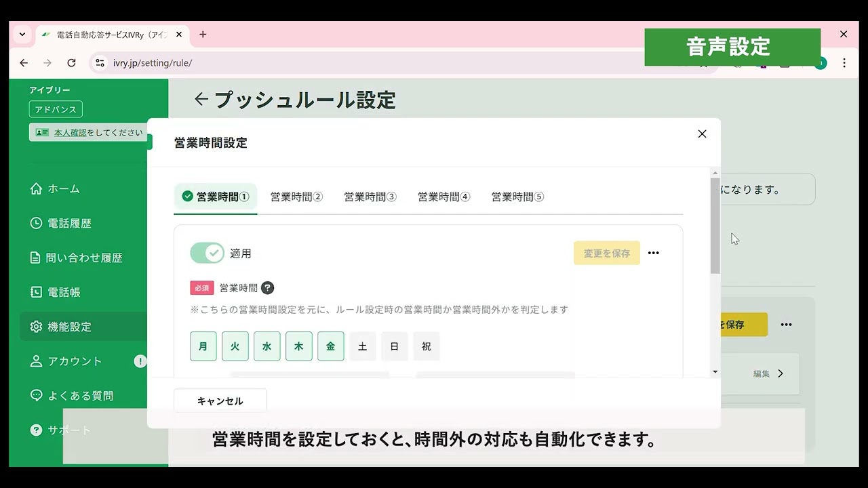Viewport: 868px width, 488px height.
Task: Click dialog scrollbar down arrow
Action: [x=715, y=372]
